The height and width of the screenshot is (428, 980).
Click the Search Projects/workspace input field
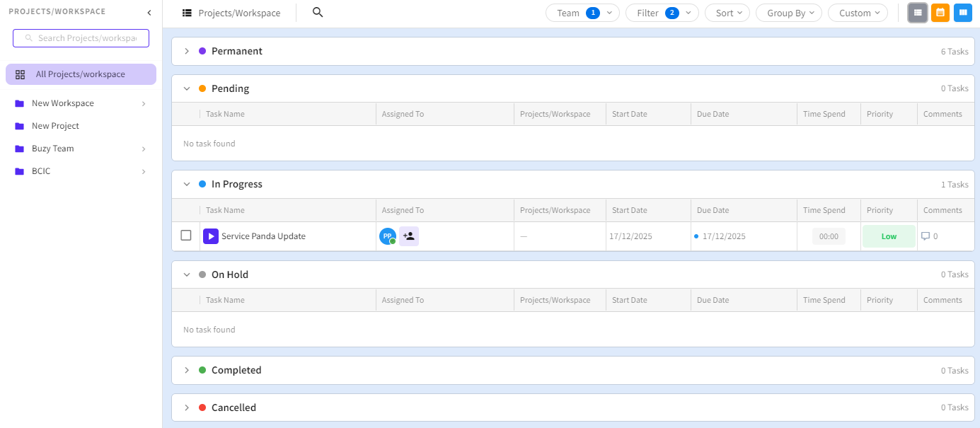click(x=81, y=38)
